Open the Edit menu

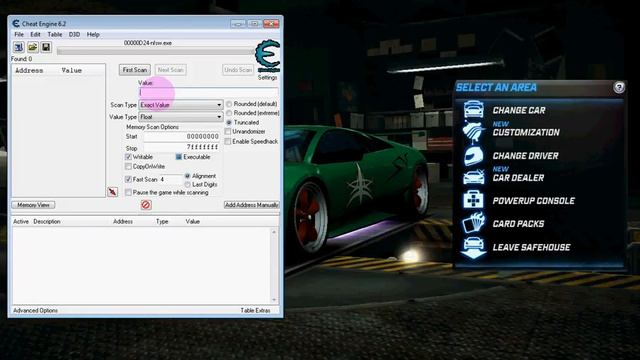pos(35,35)
